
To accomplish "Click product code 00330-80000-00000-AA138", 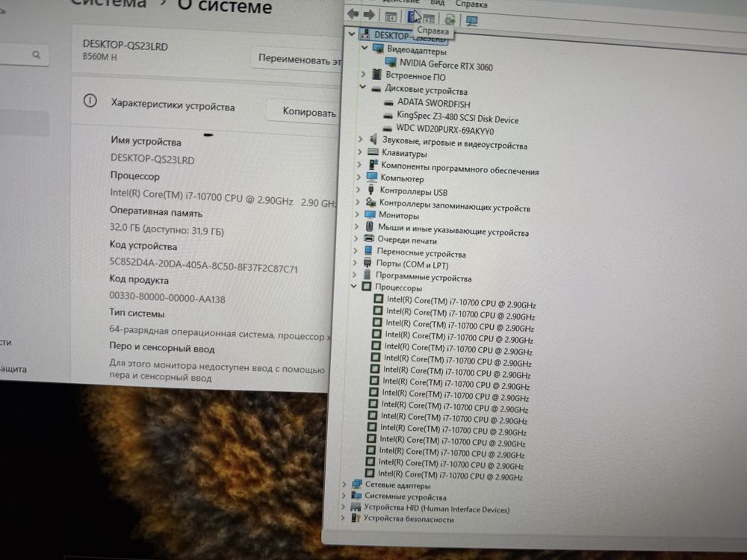I will click(167, 298).
